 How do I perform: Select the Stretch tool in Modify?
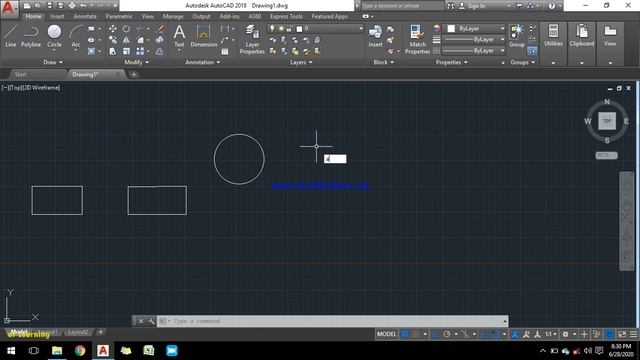pos(113,51)
